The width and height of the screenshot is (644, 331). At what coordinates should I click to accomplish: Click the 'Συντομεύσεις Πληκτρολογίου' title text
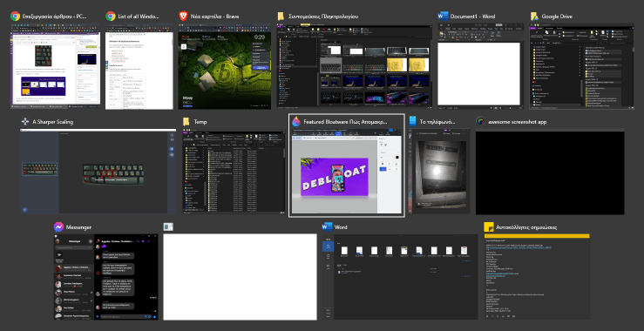(323, 17)
